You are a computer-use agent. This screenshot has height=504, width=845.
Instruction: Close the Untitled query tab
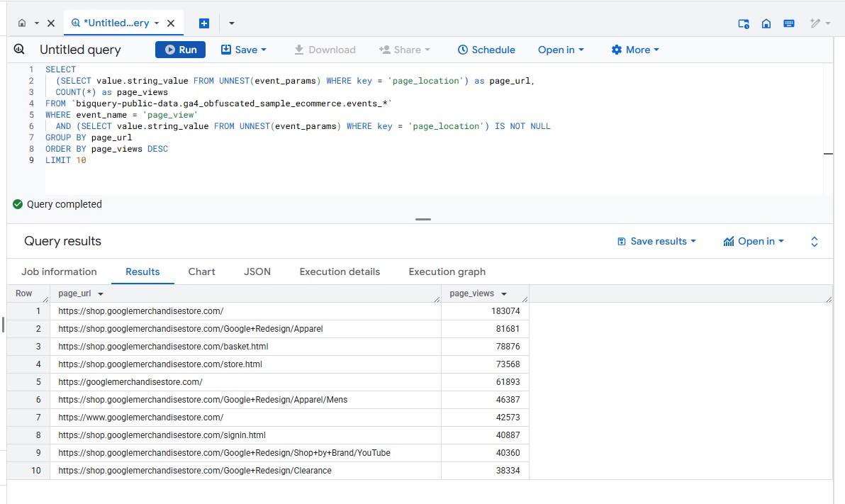(171, 23)
